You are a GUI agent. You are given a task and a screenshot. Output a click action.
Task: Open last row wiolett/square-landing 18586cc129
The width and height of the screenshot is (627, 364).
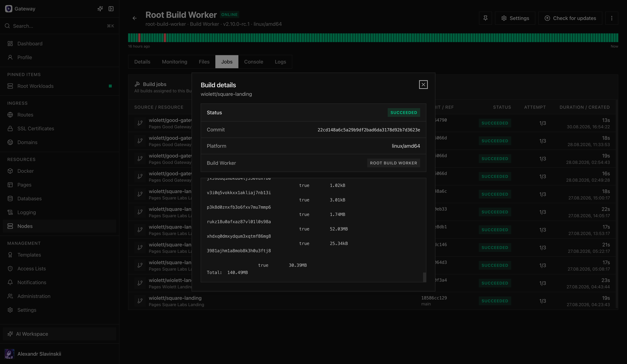pos(372,301)
